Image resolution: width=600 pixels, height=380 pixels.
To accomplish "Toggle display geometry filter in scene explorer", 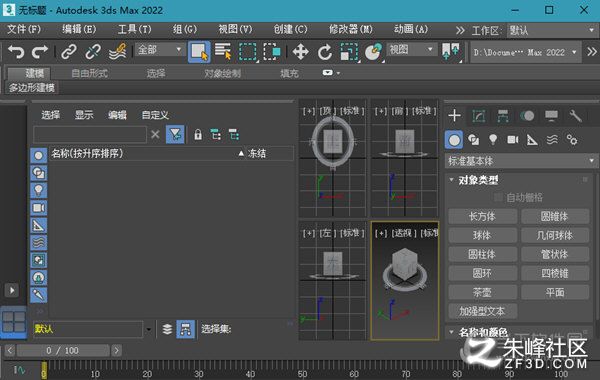I will [x=39, y=155].
